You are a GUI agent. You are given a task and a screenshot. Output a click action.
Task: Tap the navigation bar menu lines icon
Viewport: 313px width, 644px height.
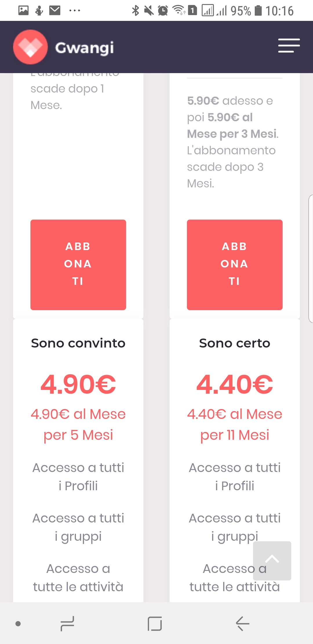(67, 624)
